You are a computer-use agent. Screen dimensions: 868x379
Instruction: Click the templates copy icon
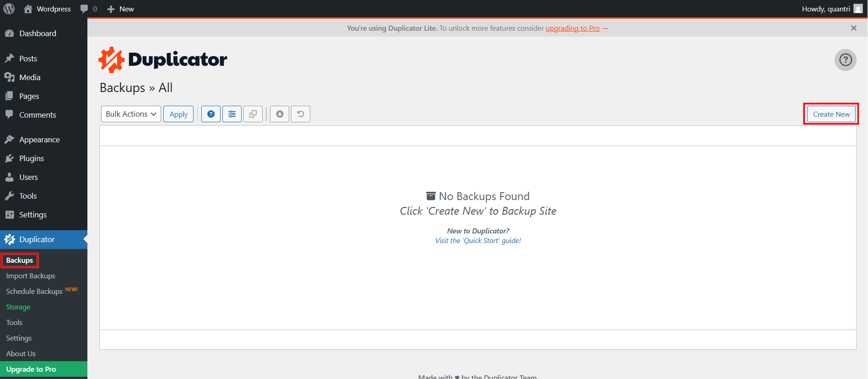tap(253, 114)
